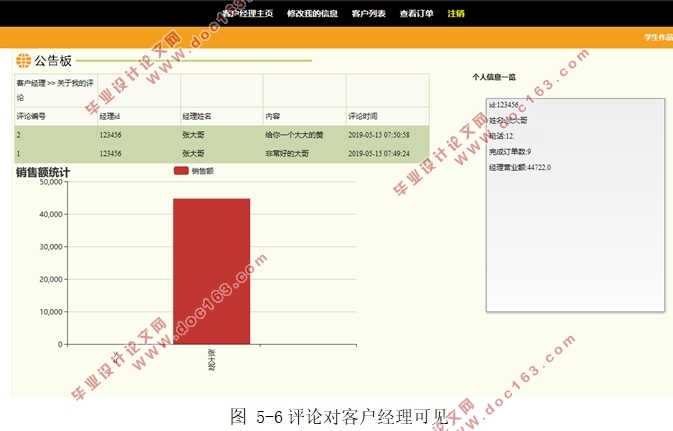
Task: Open the 查看订单 menu item
Action: point(417,14)
